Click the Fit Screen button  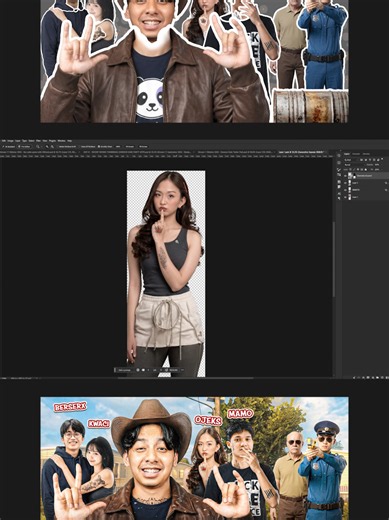(x=130, y=147)
